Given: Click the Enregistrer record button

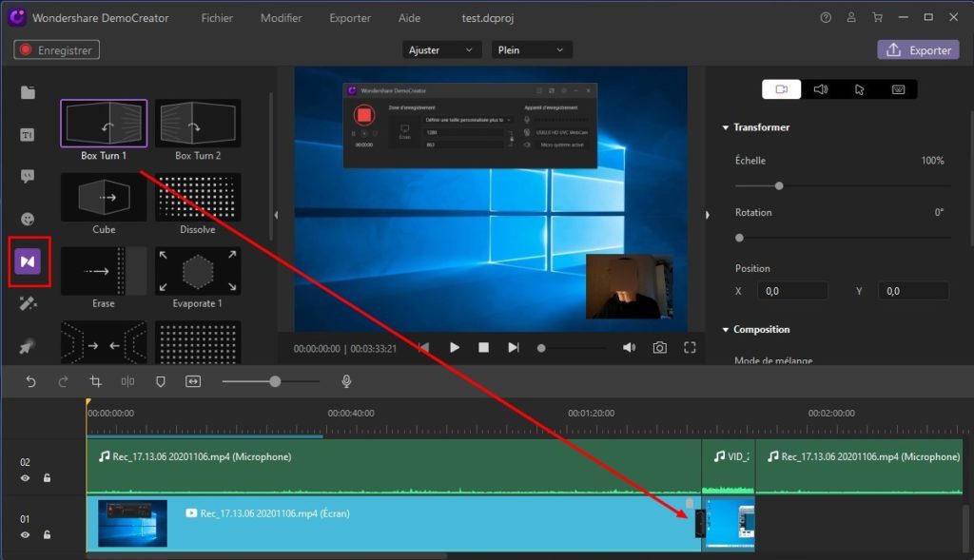Looking at the screenshot, I should (x=56, y=50).
